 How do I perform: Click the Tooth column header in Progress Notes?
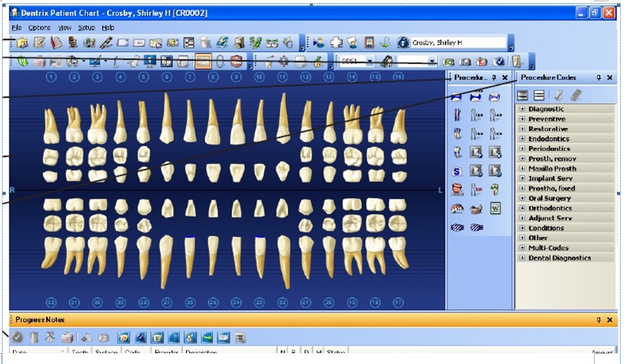80,351
